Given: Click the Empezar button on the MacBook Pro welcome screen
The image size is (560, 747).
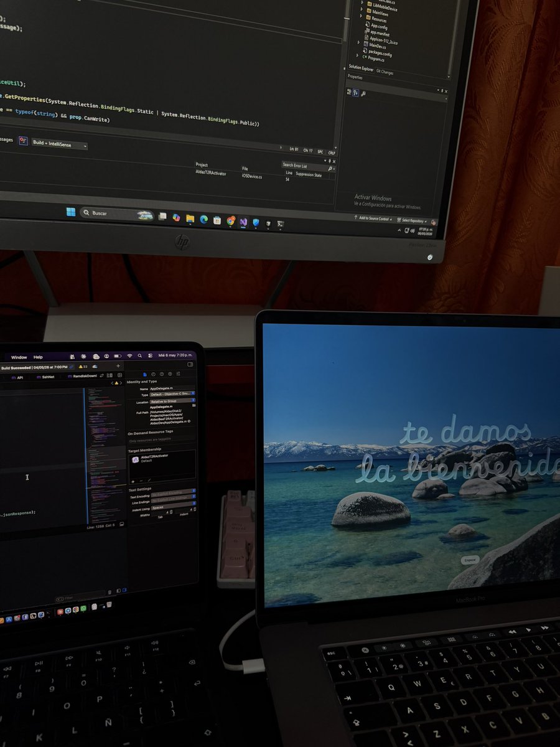Looking at the screenshot, I should [x=470, y=560].
